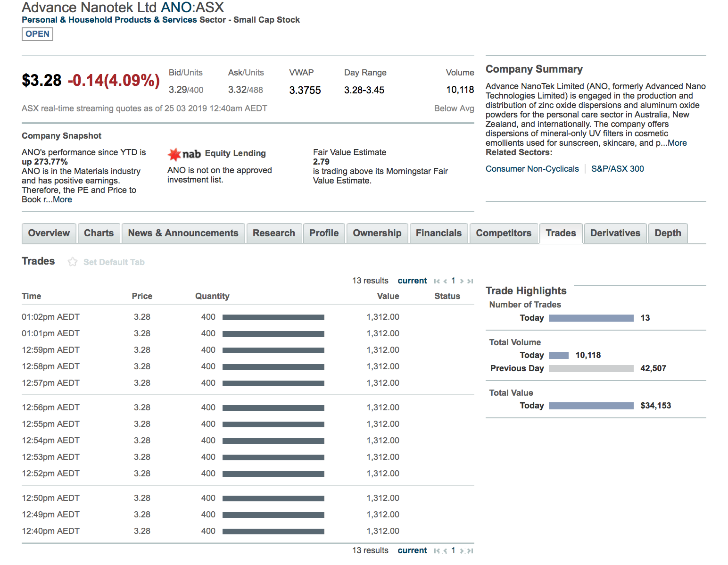Switch to the Ownership tab
Viewport: 728px width, 565px height.
tap(377, 233)
